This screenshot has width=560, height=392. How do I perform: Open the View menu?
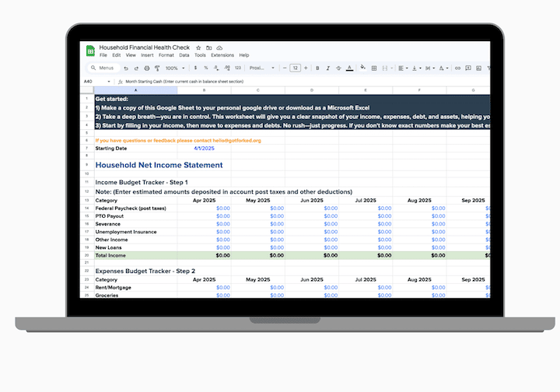click(x=131, y=55)
